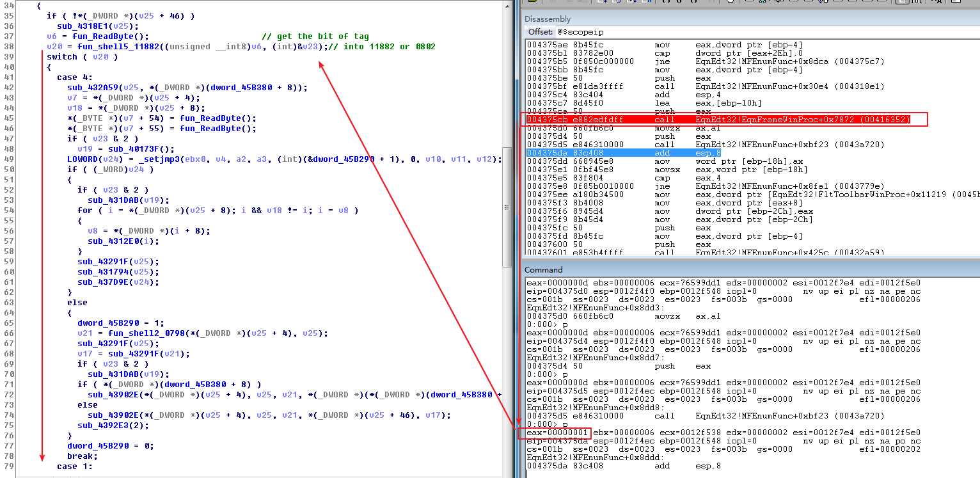
Task: Click the Offset field containing @$scopeip
Action: click(768, 31)
